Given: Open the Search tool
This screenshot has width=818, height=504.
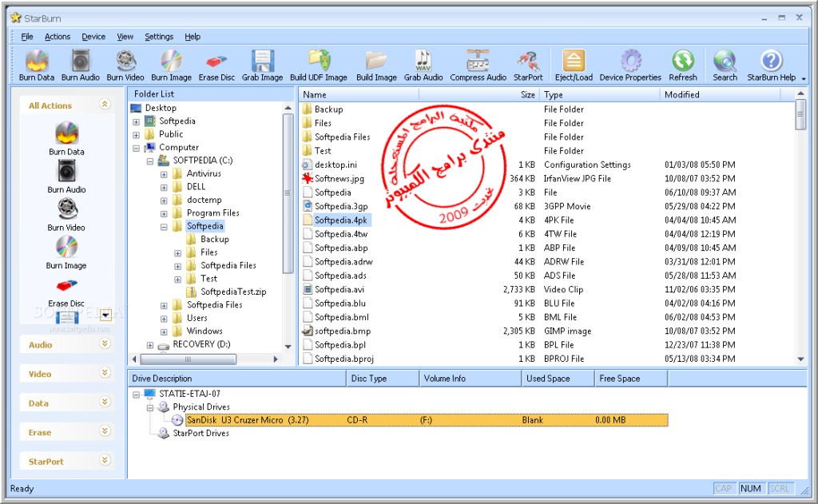Looking at the screenshot, I should click(725, 65).
